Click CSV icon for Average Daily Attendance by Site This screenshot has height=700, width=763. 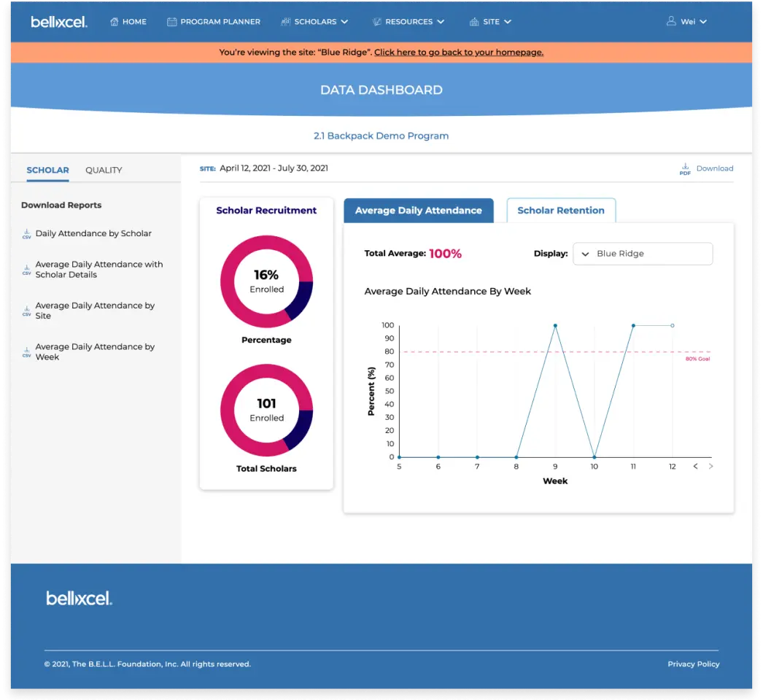coord(27,311)
